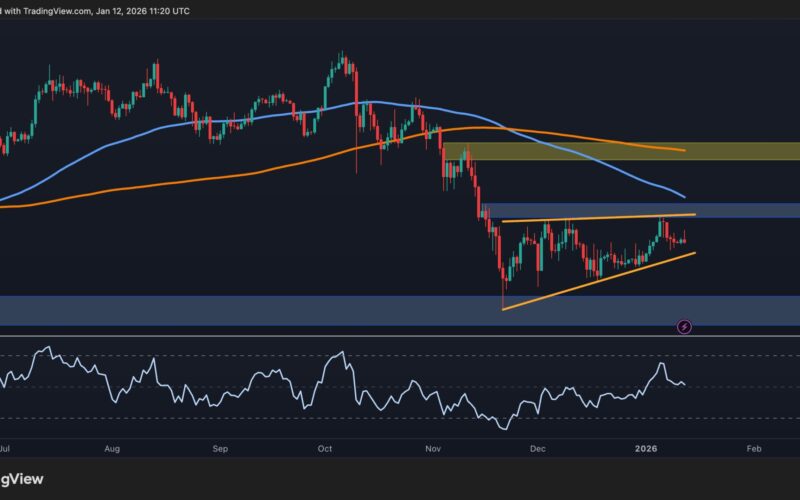Image resolution: width=800 pixels, height=500 pixels.
Task: Click the yellow resistance zone rectangle
Action: coord(620,151)
